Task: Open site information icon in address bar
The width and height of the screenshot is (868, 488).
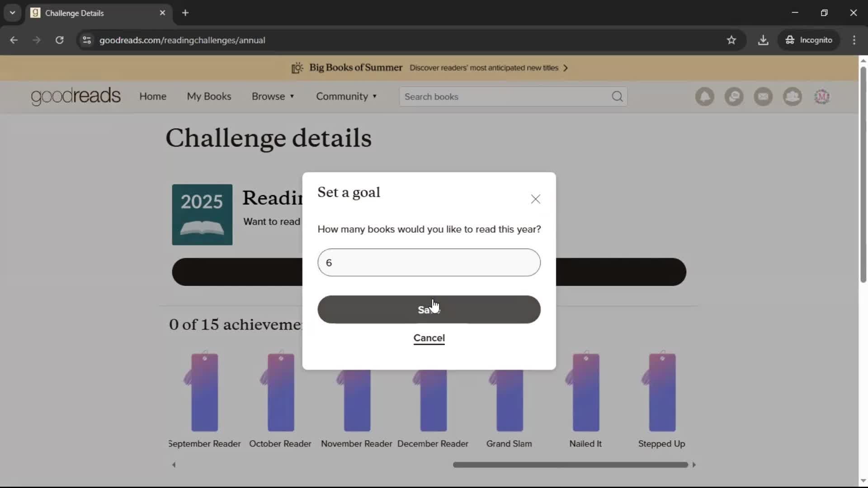Action: click(x=87, y=40)
